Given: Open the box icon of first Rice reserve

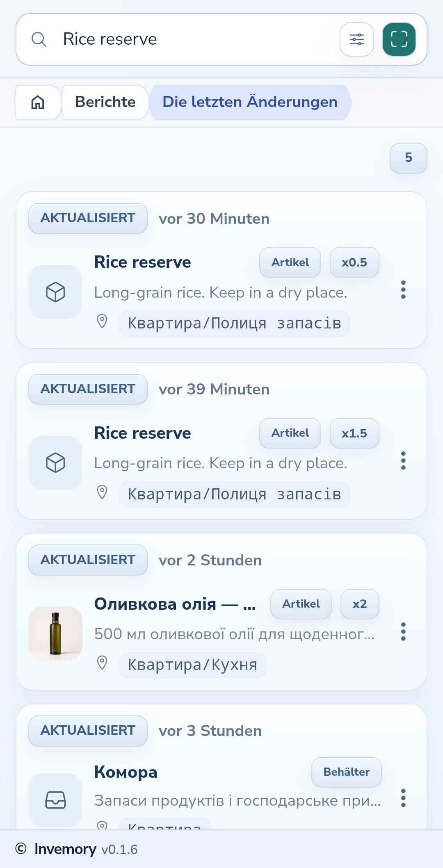Looking at the screenshot, I should (x=55, y=292).
